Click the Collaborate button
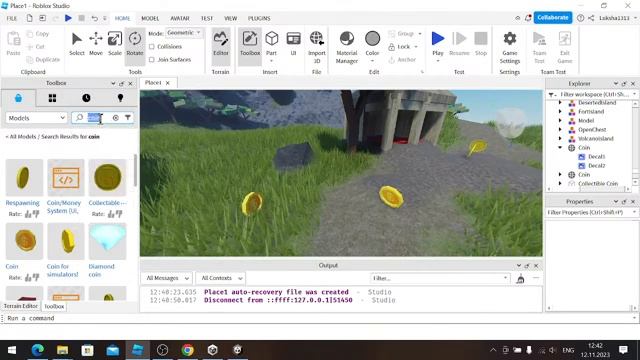 tap(553, 18)
